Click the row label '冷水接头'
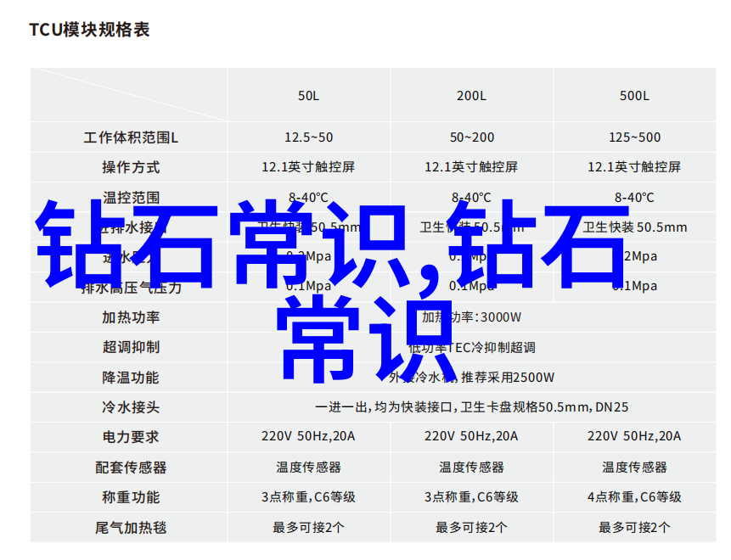The width and height of the screenshot is (731, 560). (131, 407)
